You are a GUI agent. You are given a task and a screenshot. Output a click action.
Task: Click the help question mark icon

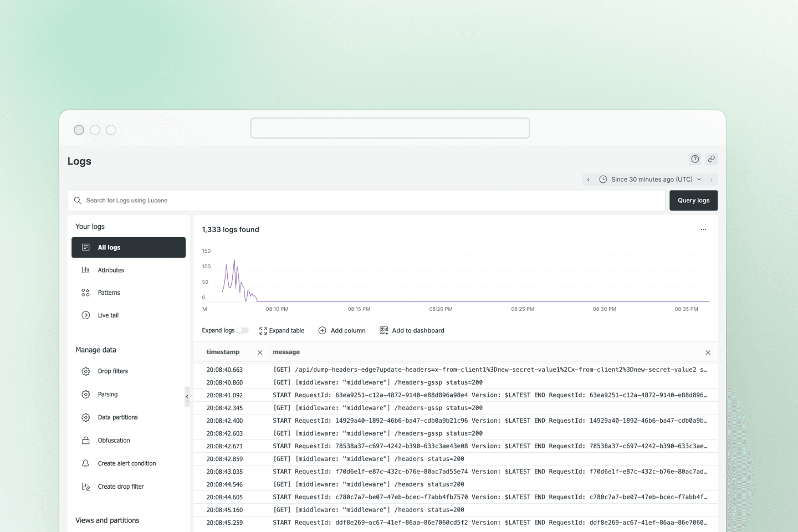click(695, 159)
